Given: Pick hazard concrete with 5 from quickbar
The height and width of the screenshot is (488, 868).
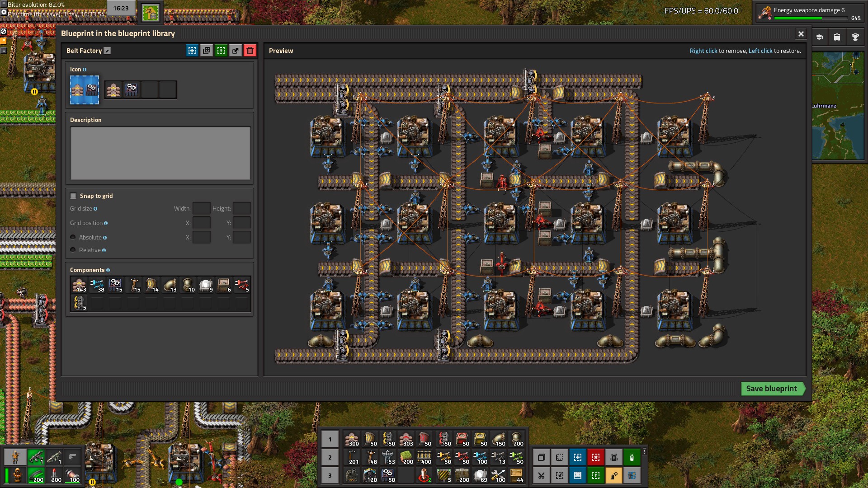Looking at the screenshot, I should point(444,475).
